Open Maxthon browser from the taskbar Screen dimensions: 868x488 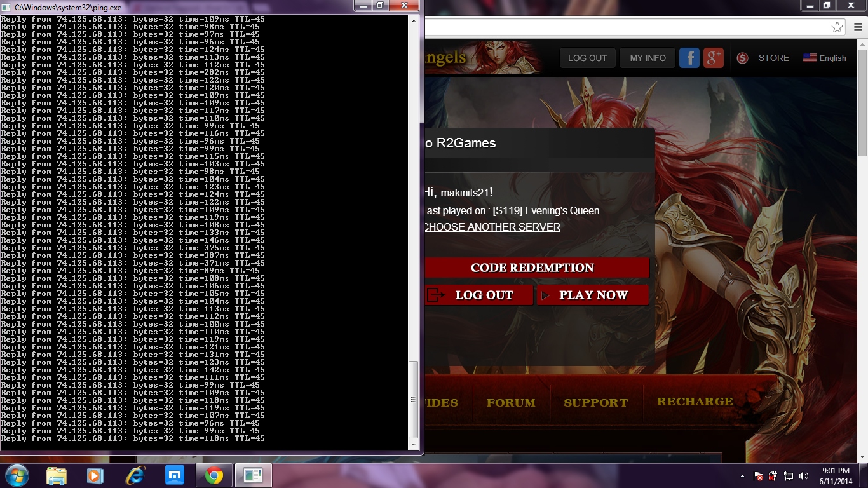tap(174, 475)
